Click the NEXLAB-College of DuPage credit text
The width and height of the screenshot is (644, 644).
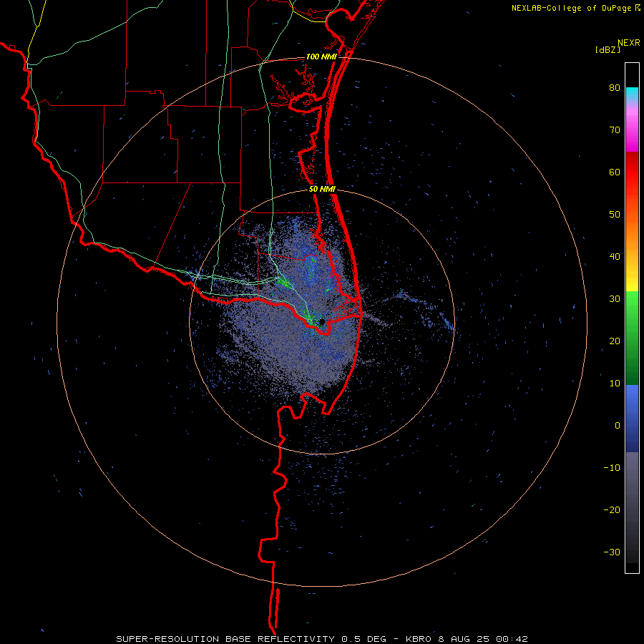click(575, 8)
